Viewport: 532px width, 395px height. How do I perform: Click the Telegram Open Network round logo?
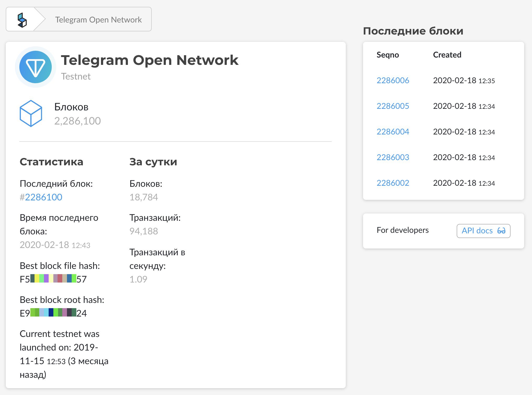[36, 67]
